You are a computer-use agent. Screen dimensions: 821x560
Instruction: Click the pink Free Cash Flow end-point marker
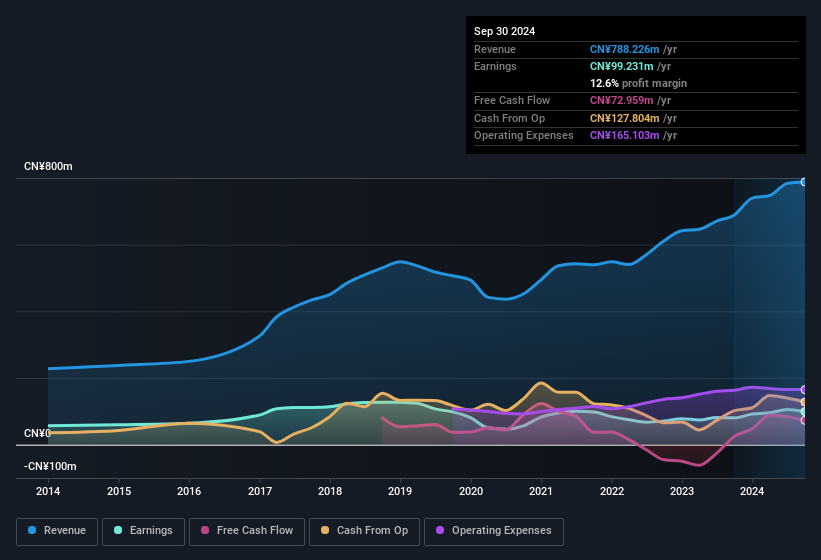coord(803,420)
